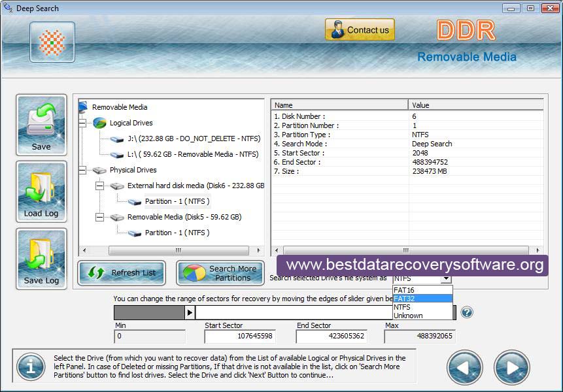The width and height of the screenshot is (563, 392).
Task: Collapse the Logical Drives node
Action: 82,123
